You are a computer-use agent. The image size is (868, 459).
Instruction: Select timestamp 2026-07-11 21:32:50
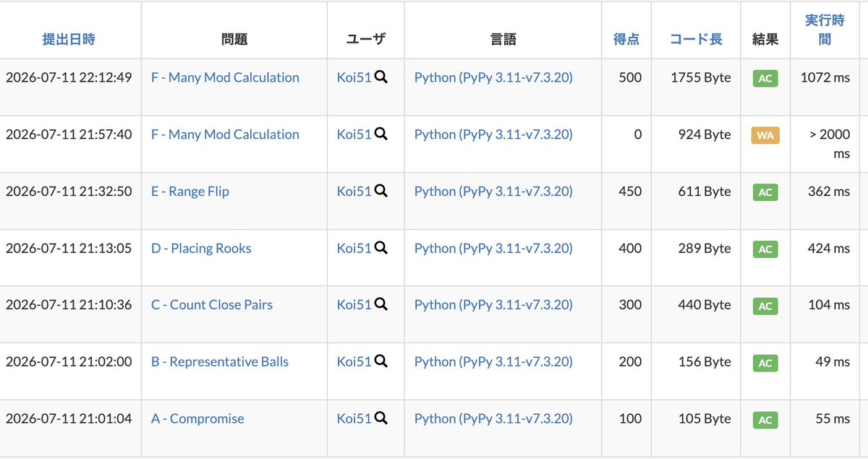69,192
